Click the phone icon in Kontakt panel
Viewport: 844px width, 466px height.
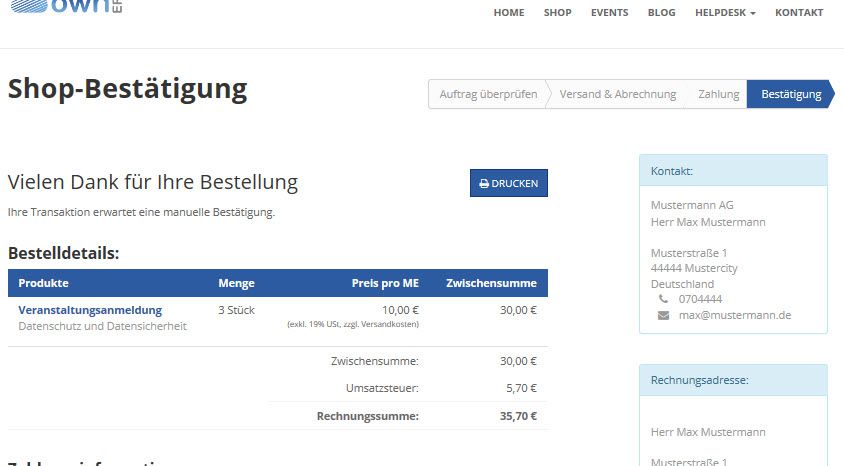663,299
